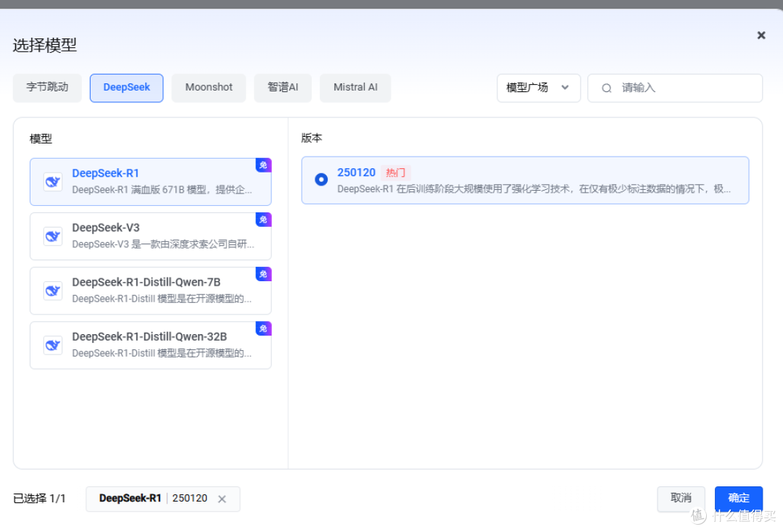Remove the selected DeepSeek-R1 chip via its X

(x=222, y=499)
